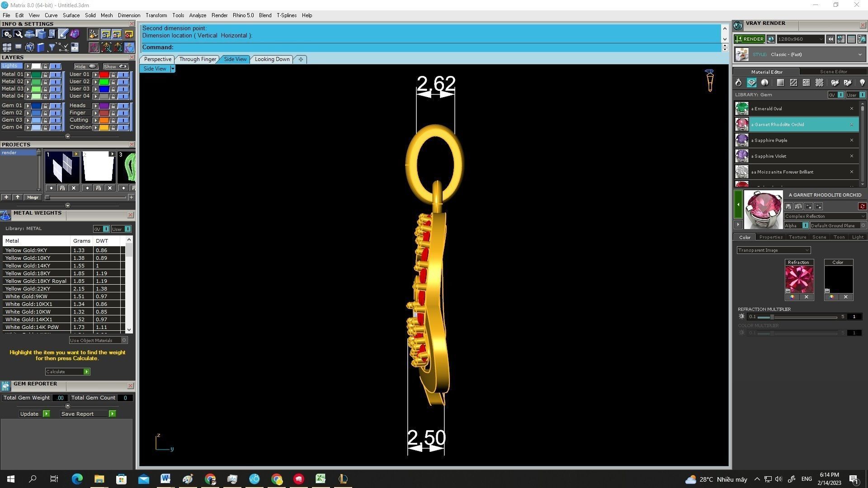Click the Gem 01 layer color swatch
The image size is (868, 488).
coord(36,106)
